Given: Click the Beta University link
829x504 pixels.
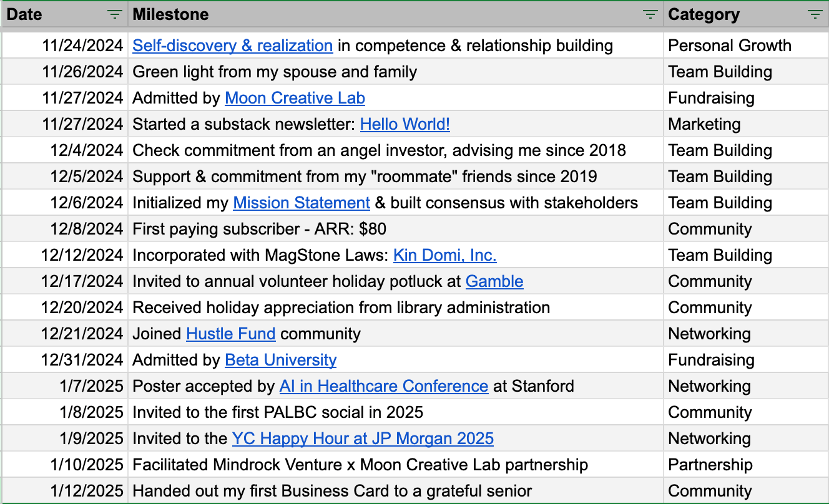Looking at the screenshot, I should tap(280, 360).
